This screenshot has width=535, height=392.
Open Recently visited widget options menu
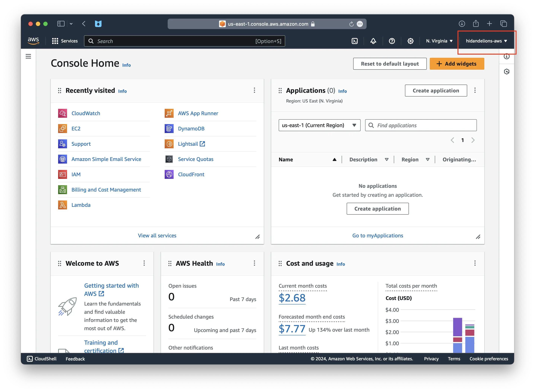click(x=254, y=90)
